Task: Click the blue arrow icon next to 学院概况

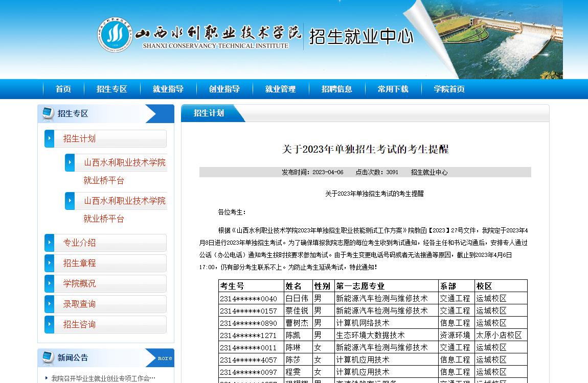Action: click(49, 283)
